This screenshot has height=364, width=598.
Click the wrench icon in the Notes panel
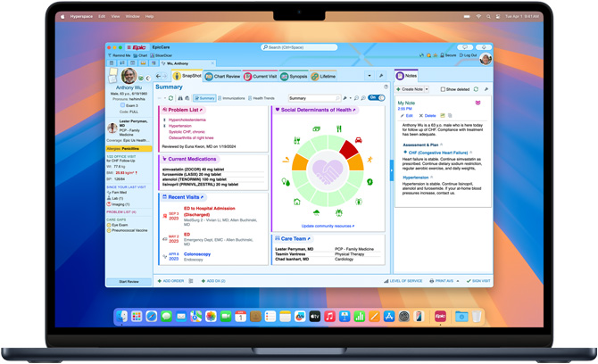tap(486, 89)
